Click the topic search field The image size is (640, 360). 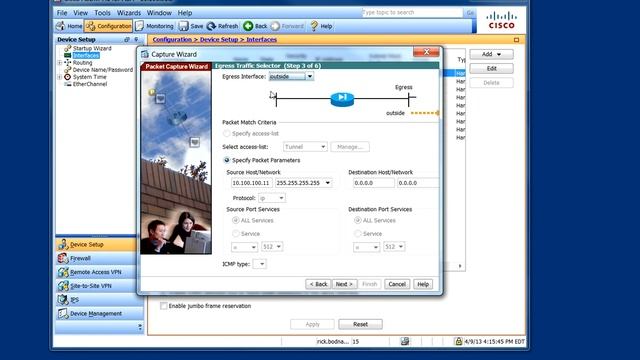click(x=412, y=13)
